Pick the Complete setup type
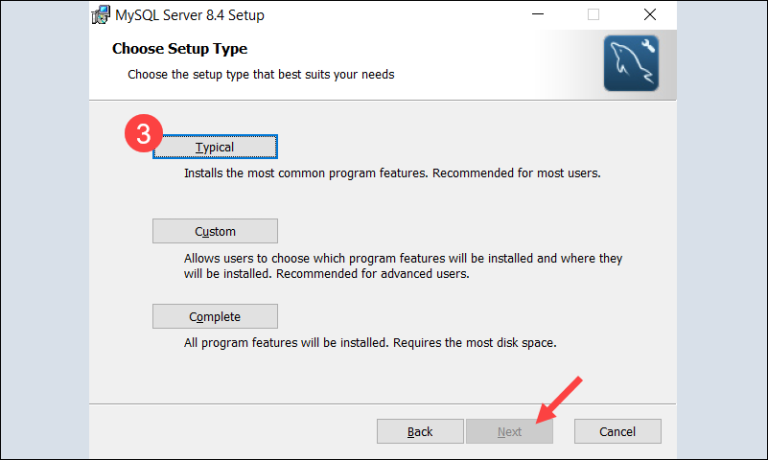 (x=215, y=316)
